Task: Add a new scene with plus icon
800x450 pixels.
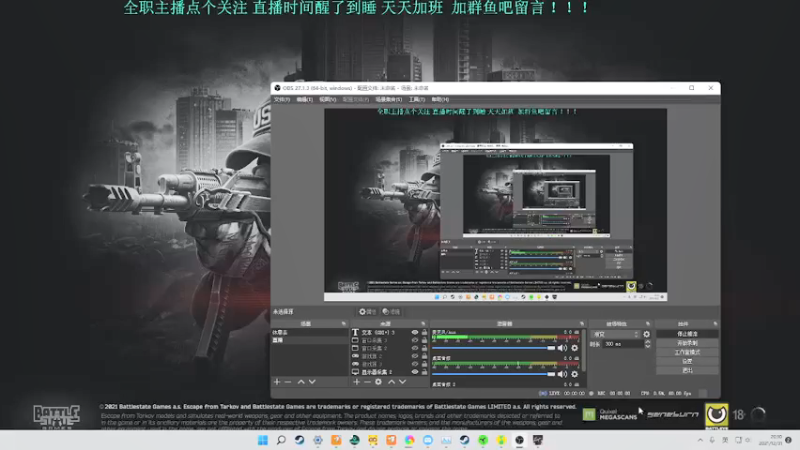Action: tap(277, 382)
